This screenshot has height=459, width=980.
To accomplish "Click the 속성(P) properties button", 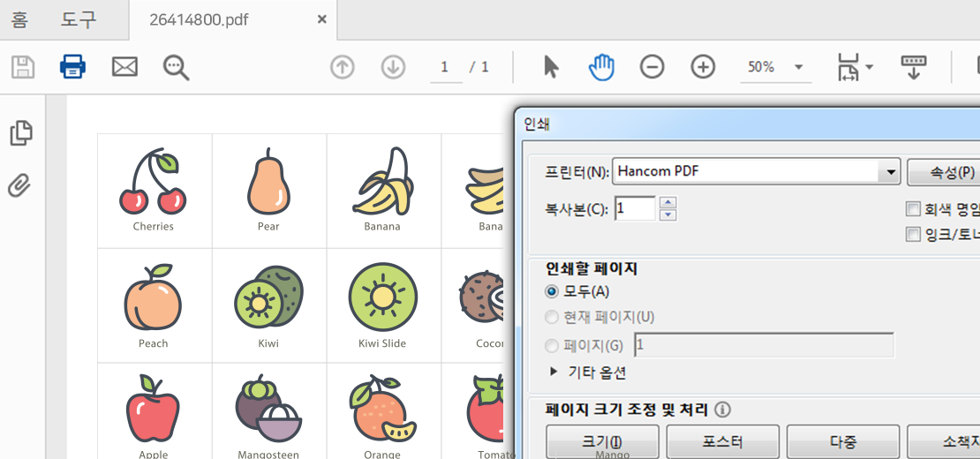I will click(x=944, y=172).
